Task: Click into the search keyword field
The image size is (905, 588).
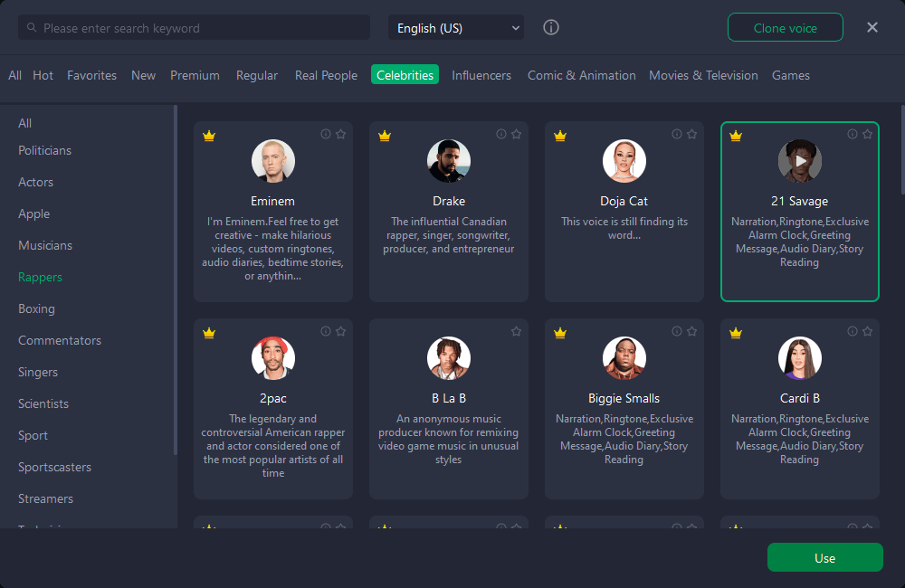Action: pos(199,28)
